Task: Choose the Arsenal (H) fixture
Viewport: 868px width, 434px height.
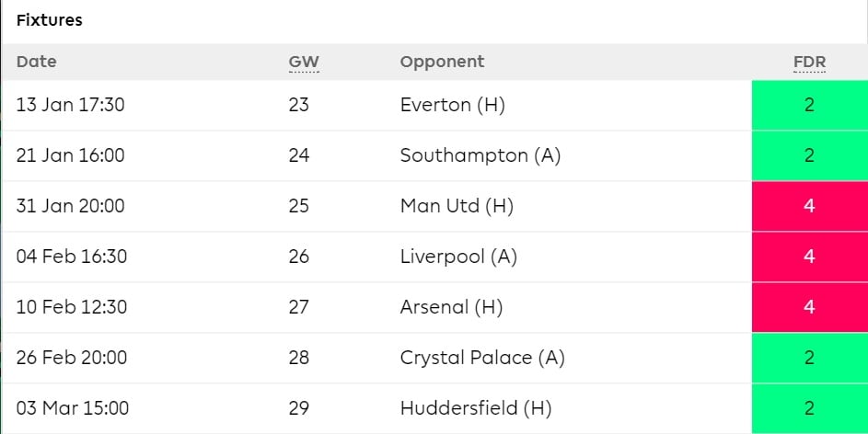Action: [x=451, y=307]
